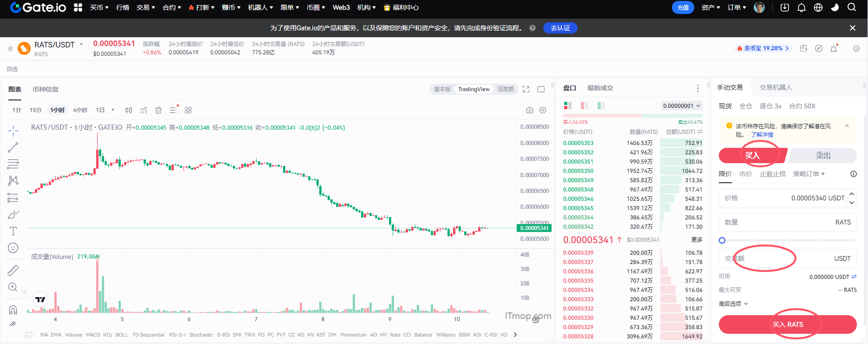Click the 买入 RATS submit button
The height and width of the screenshot is (344, 868).
click(787, 324)
